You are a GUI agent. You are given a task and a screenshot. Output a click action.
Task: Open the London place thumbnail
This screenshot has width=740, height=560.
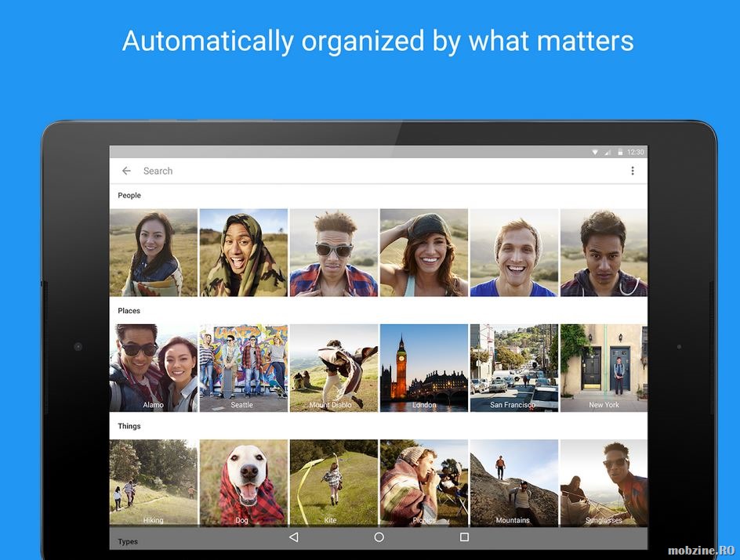coord(424,367)
